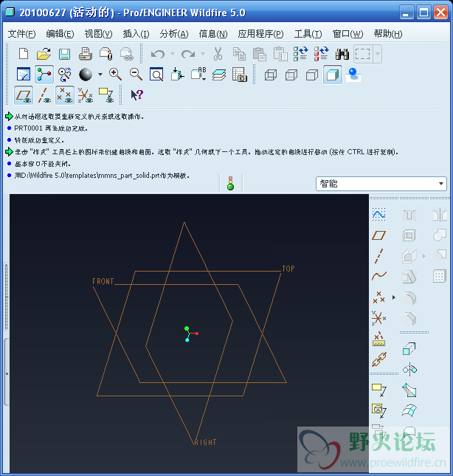Viewport: 453px width, 476px height.
Task: Create a new file with the blank page icon
Action: [x=24, y=54]
